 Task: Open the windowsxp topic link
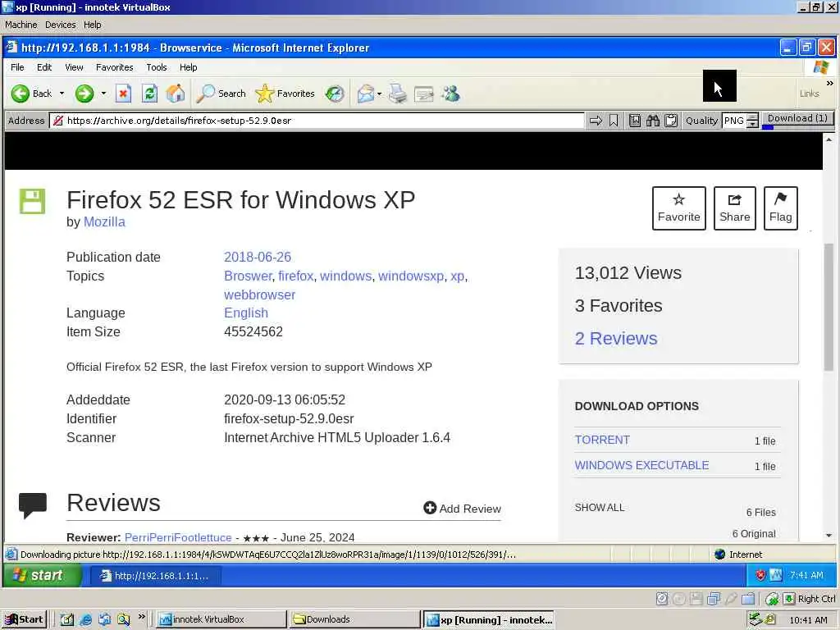[411, 276]
